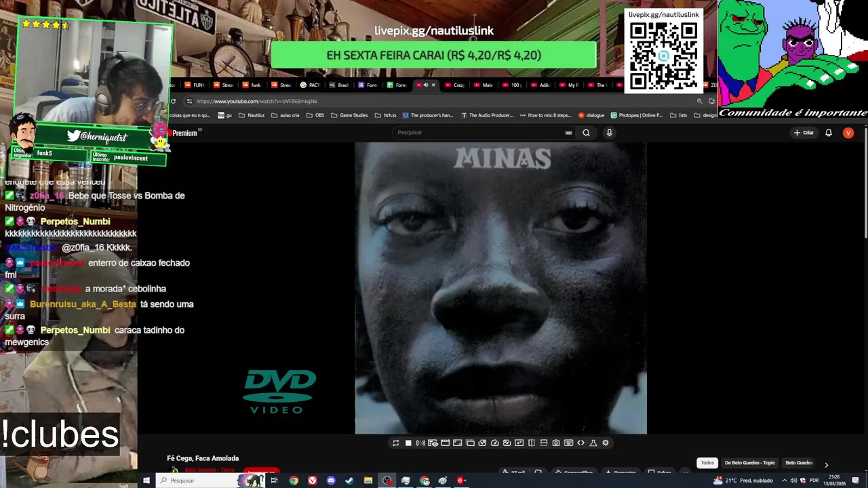
Task: Open the dialogue bookmark
Action: (591, 115)
